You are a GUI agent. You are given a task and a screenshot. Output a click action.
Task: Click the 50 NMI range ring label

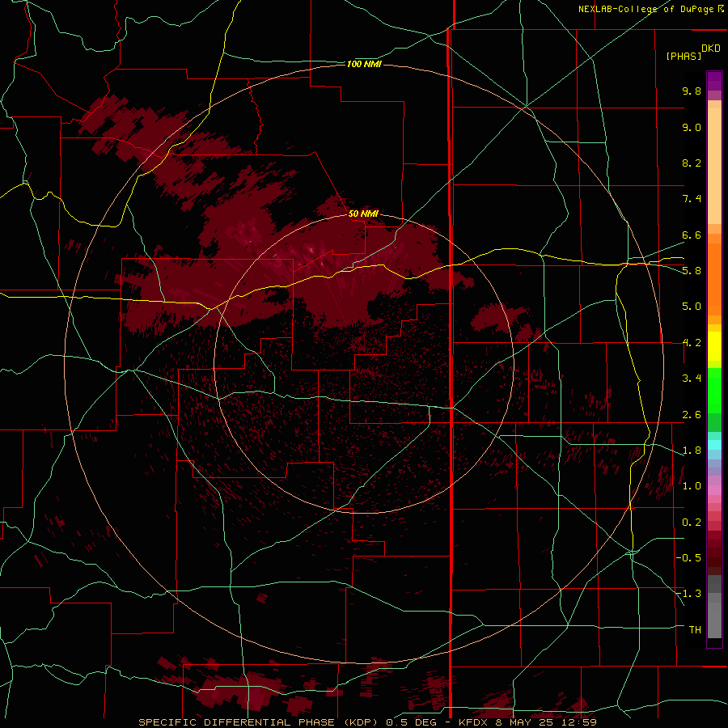pos(363,214)
